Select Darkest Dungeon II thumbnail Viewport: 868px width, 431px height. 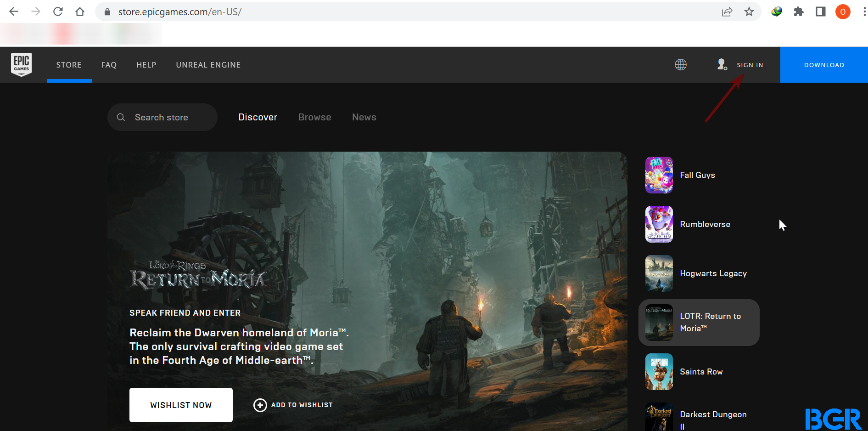tap(659, 417)
